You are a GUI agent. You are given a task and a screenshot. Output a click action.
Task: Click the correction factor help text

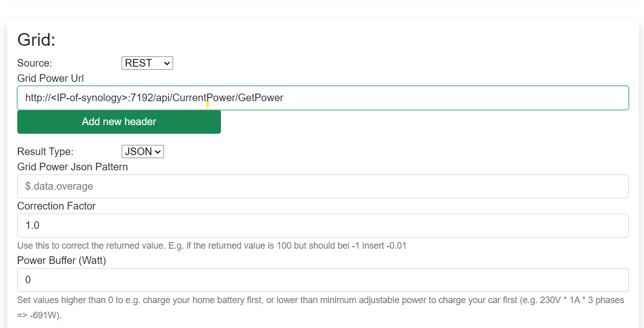[212, 245]
